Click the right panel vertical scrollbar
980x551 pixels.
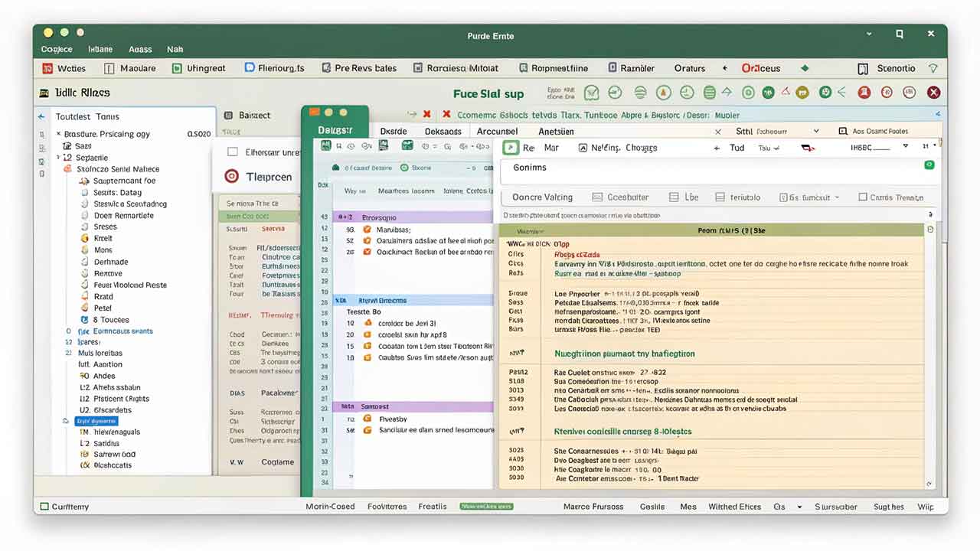[930, 356]
